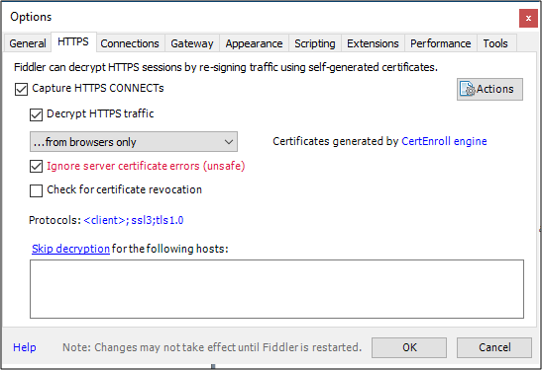
Task: Close the Options dialog with red X
Action: [528, 18]
